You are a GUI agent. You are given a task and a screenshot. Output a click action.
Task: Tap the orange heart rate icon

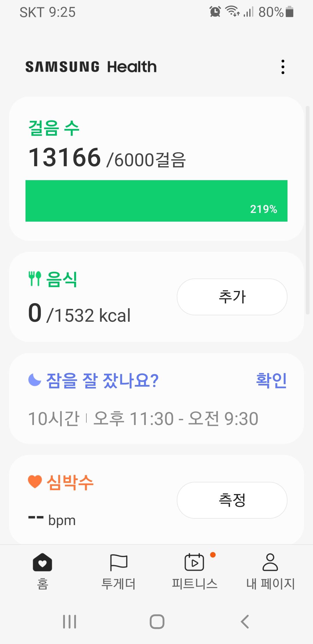(35, 482)
